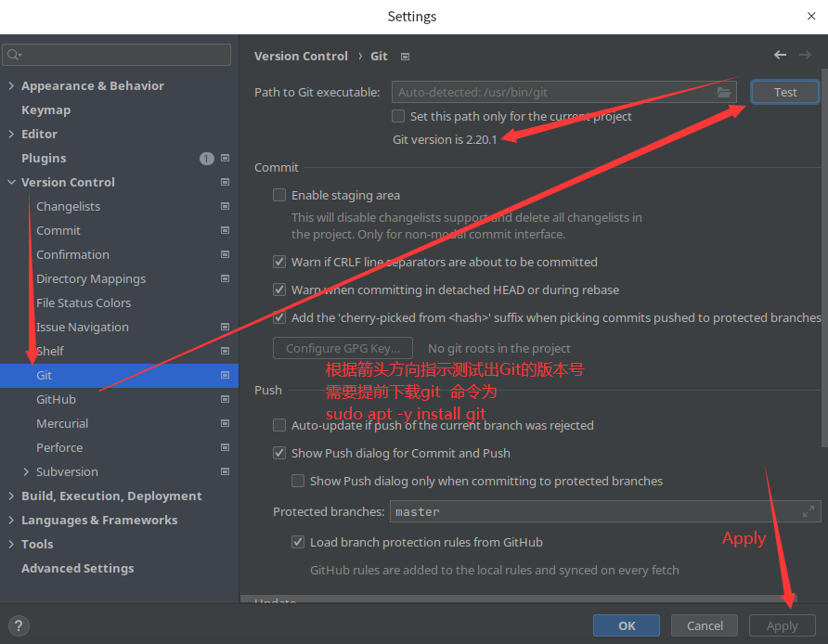The height and width of the screenshot is (644, 828).
Task: Open the Advanced Settings page
Action: click(78, 568)
